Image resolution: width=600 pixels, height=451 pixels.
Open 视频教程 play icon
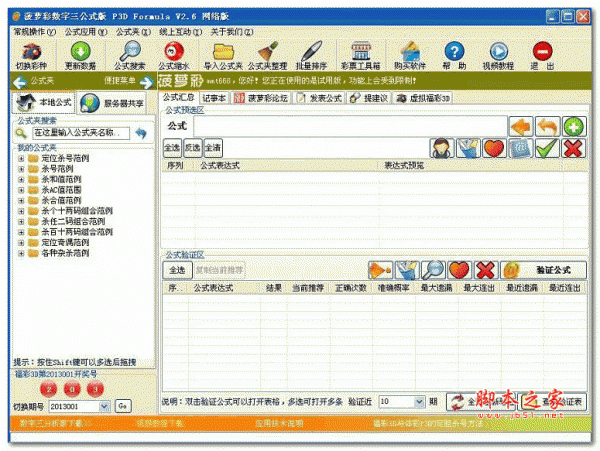pos(498,56)
